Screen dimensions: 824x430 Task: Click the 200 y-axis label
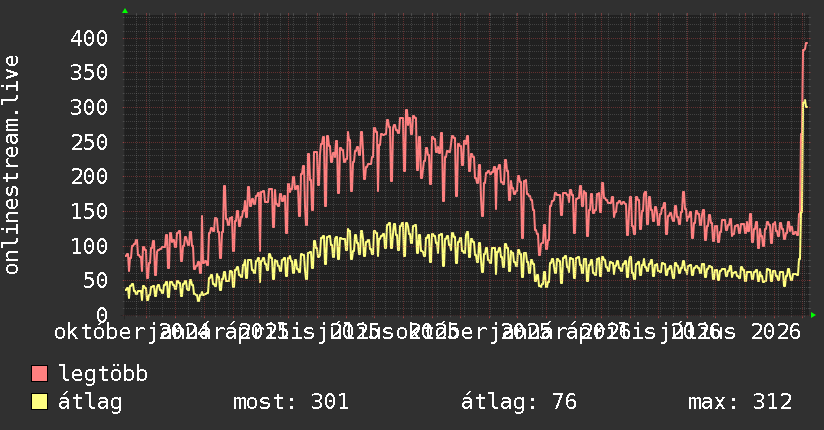click(89, 177)
